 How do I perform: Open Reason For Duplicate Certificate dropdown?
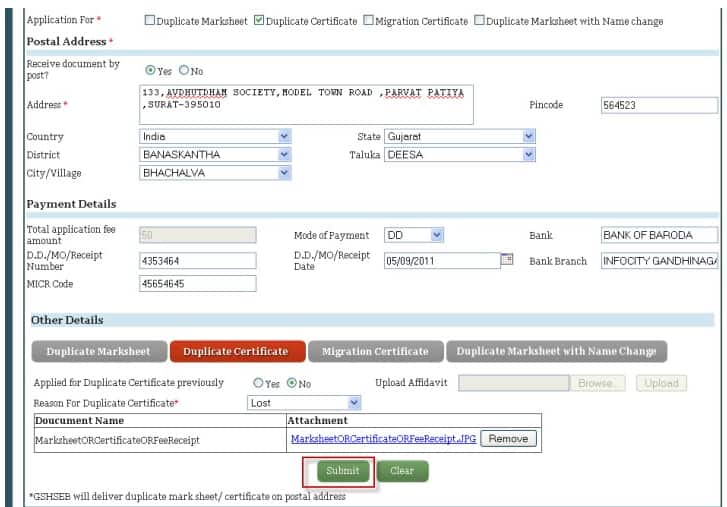tap(304, 403)
